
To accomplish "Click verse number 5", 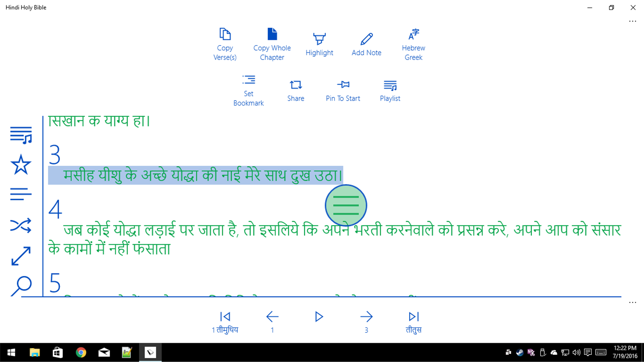I will click(x=55, y=283).
